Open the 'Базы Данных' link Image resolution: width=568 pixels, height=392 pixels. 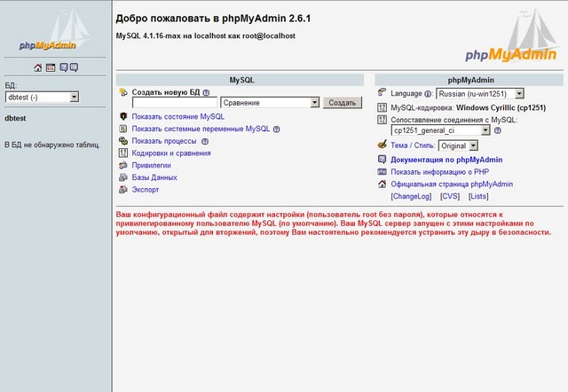pyautogui.click(x=154, y=177)
